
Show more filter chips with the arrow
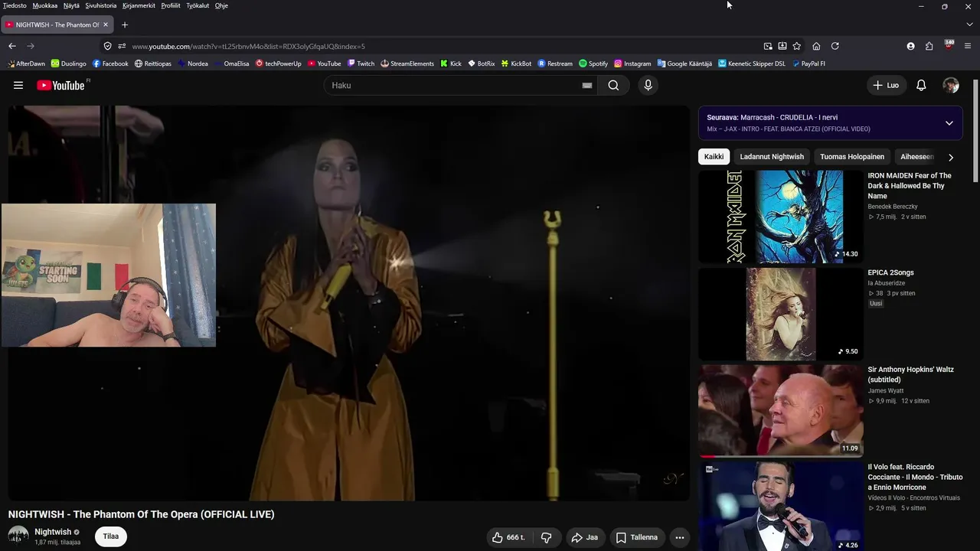[x=951, y=157]
